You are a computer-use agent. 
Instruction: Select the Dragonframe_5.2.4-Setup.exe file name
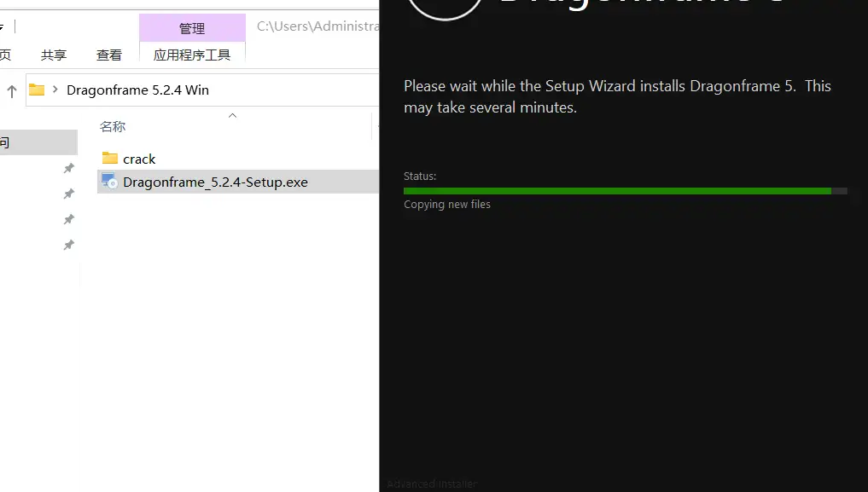click(x=215, y=182)
